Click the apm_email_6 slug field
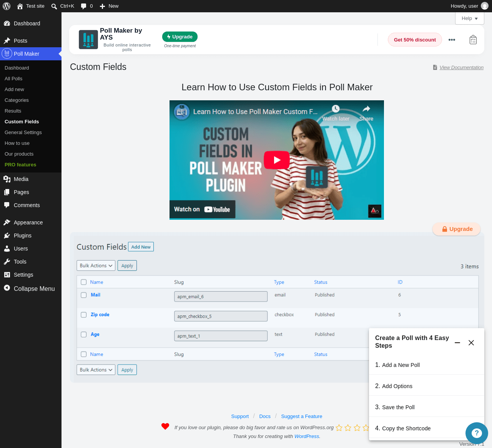Viewport: 492px width, 448px height. tap(221, 297)
